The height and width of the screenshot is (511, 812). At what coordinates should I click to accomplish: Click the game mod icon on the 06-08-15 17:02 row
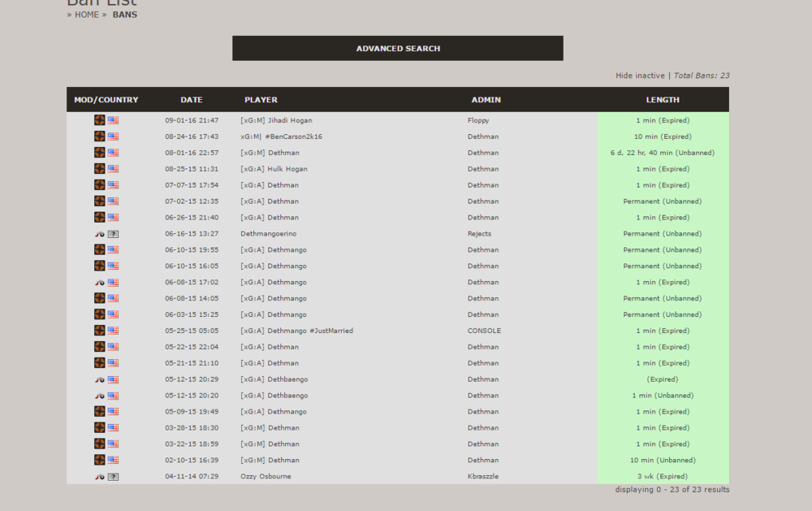tap(99, 283)
